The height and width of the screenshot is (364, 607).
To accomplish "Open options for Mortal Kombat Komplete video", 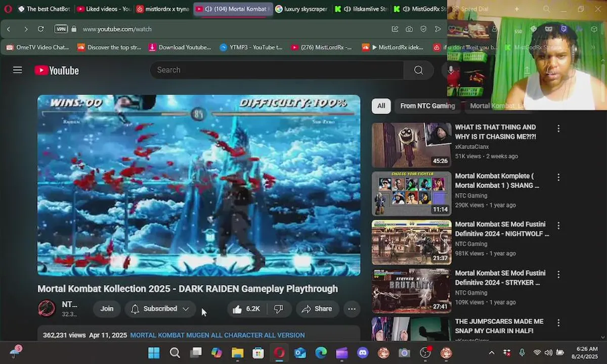I will pyautogui.click(x=558, y=177).
